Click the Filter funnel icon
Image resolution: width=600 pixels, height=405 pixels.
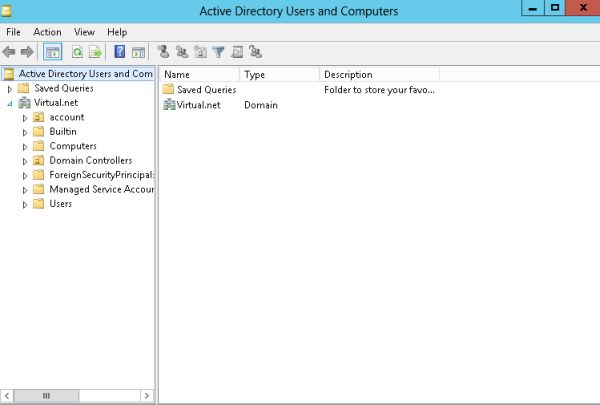(218, 52)
